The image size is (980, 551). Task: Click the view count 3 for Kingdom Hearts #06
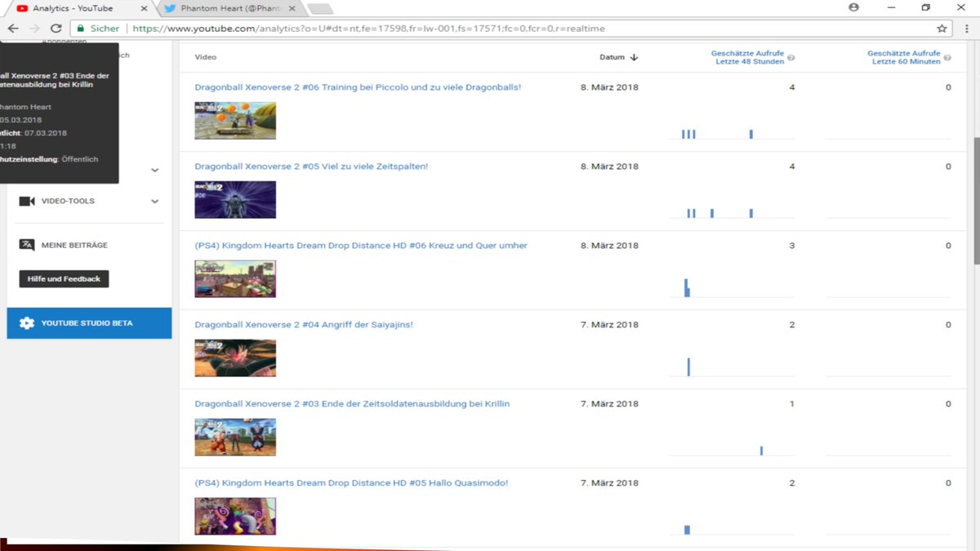[792, 246]
